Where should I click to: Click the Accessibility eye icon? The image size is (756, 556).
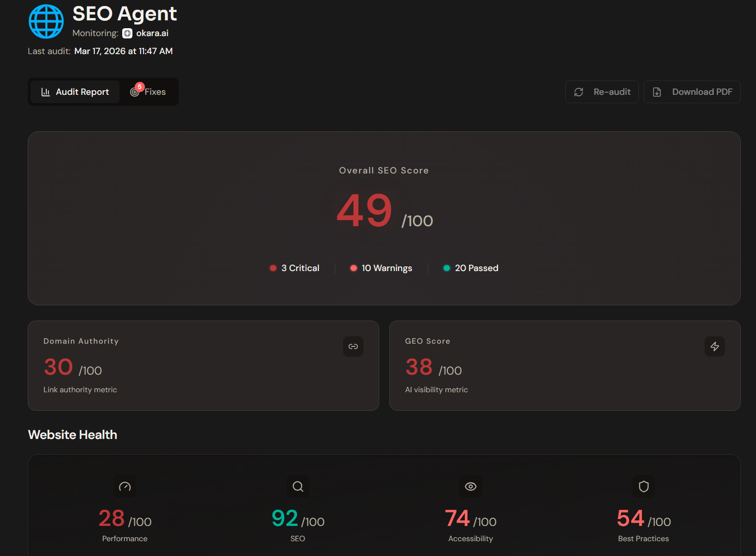tap(470, 487)
